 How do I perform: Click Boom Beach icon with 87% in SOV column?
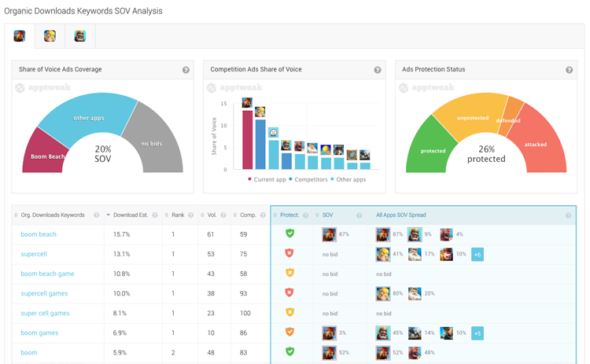[x=330, y=234]
